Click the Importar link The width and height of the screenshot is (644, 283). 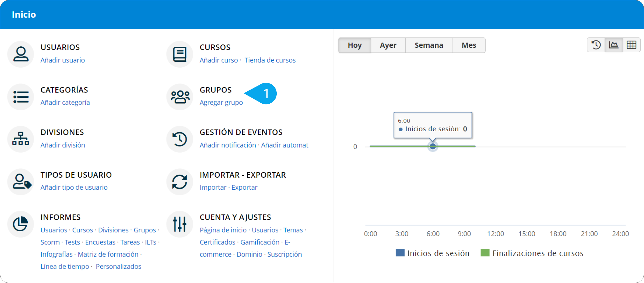point(213,187)
